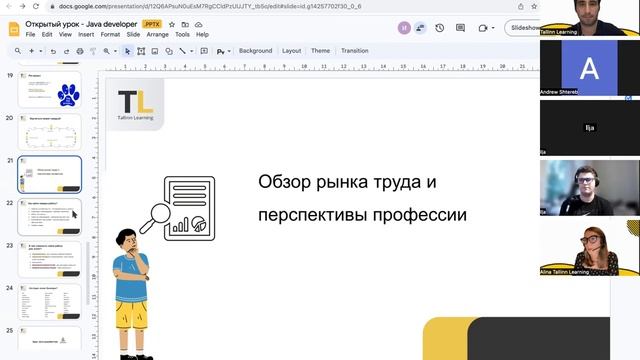
Task: Click the Meet video call icon
Action: click(483, 28)
